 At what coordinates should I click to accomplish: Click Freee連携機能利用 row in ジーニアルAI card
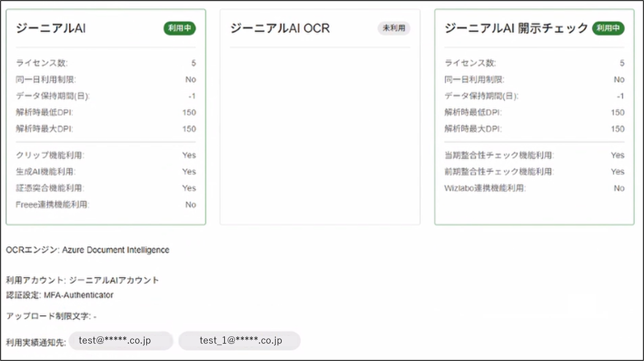pyautogui.click(x=53, y=205)
